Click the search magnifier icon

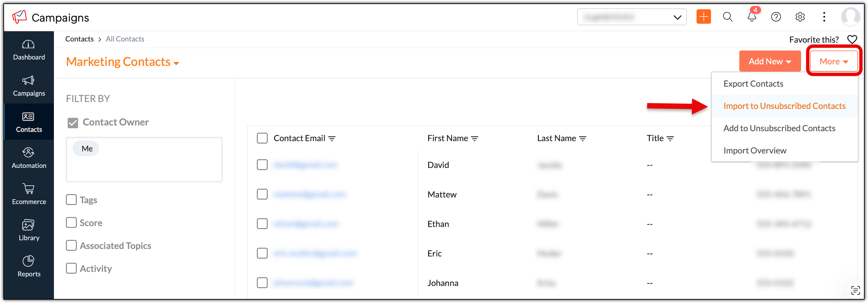[728, 17]
